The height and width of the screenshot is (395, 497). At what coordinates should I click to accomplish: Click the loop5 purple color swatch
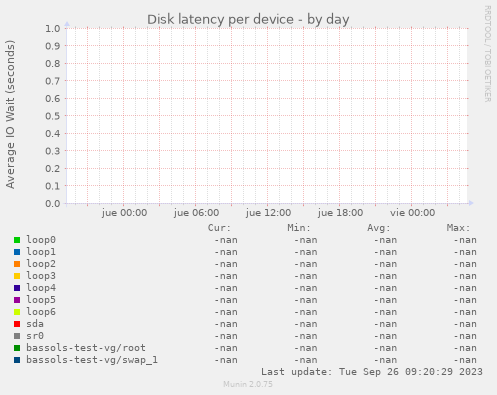pyautogui.click(x=17, y=300)
